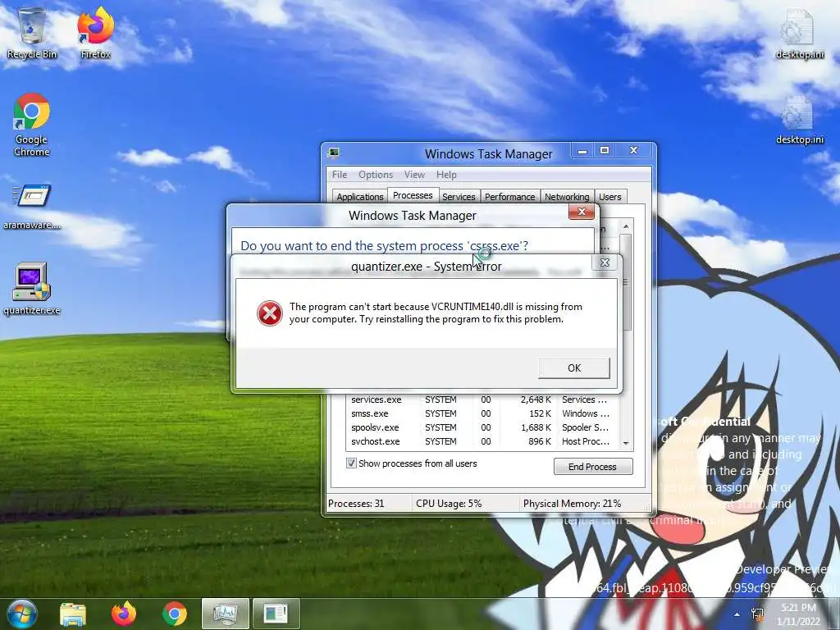Open the Help menu in Task Manager
This screenshot has width=840, height=630.
(x=446, y=175)
